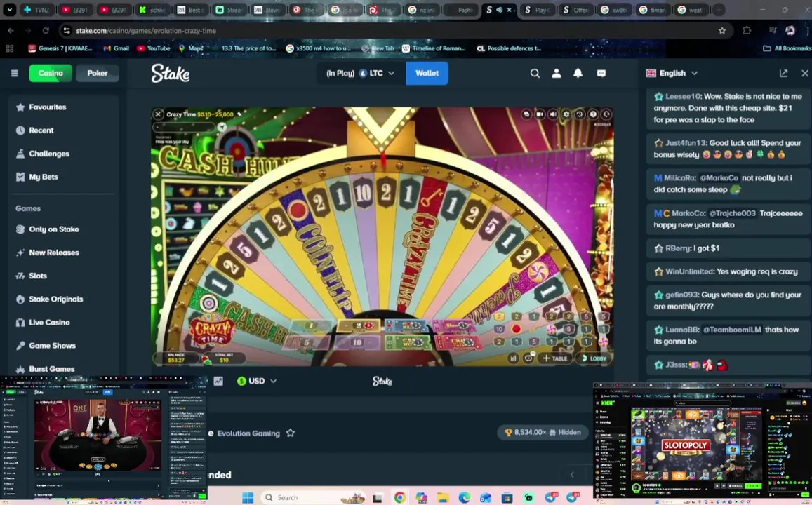Toggle fullscreen in the game toolbar
812x505 pixels.
tap(606, 114)
